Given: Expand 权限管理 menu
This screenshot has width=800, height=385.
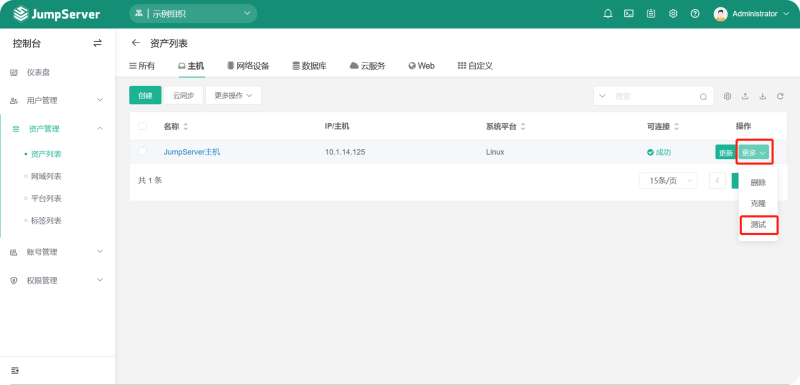Looking at the screenshot, I should click(57, 280).
